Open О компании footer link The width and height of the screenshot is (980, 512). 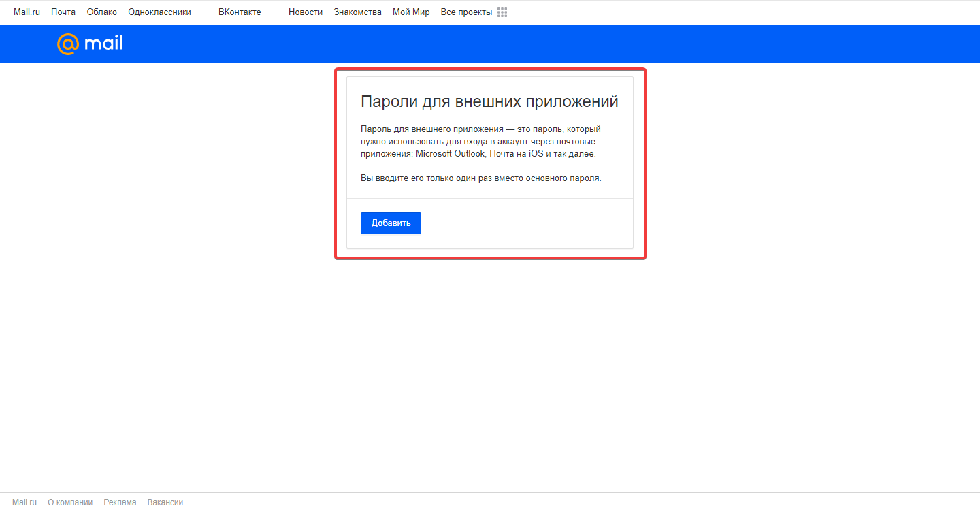coord(70,502)
